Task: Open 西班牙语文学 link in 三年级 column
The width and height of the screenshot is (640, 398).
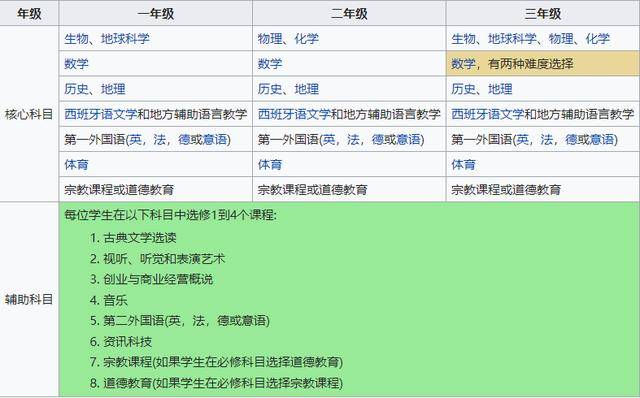Action: pos(488,114)
